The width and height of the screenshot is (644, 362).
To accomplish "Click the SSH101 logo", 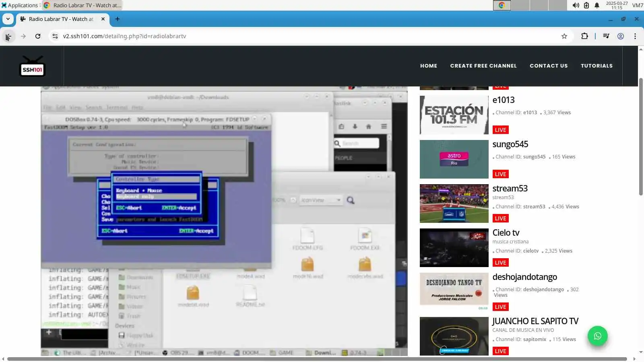I will pos(32,66).
